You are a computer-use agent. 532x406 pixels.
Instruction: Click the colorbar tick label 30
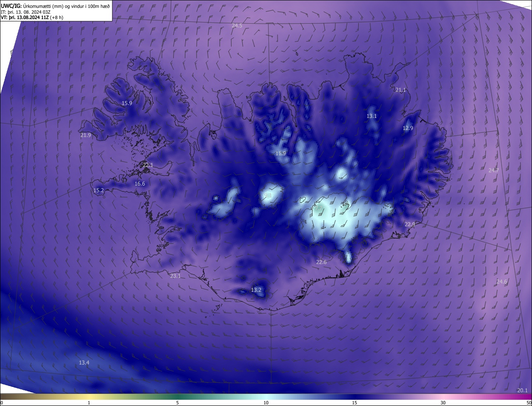[443, 403]
